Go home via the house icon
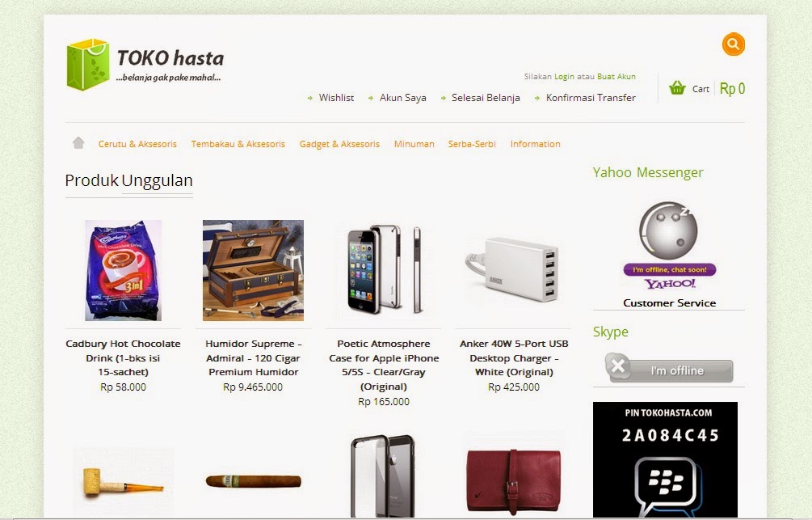 78,142
